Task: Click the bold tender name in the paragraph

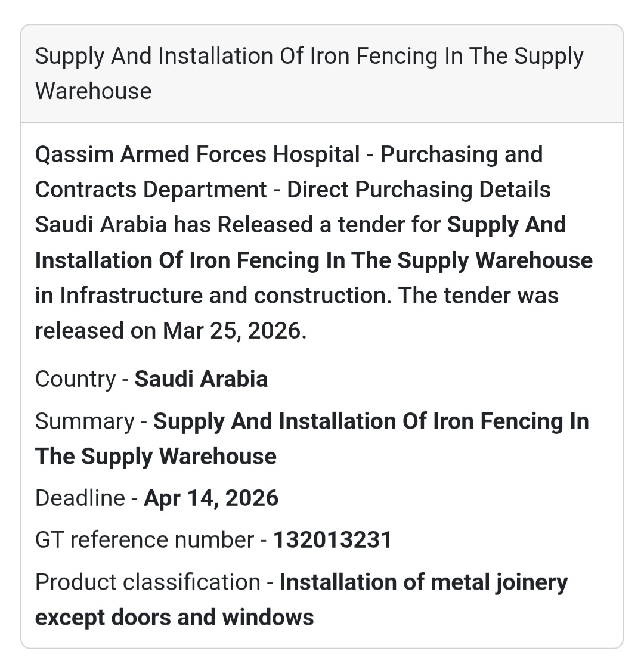Action: click(314, 260)
